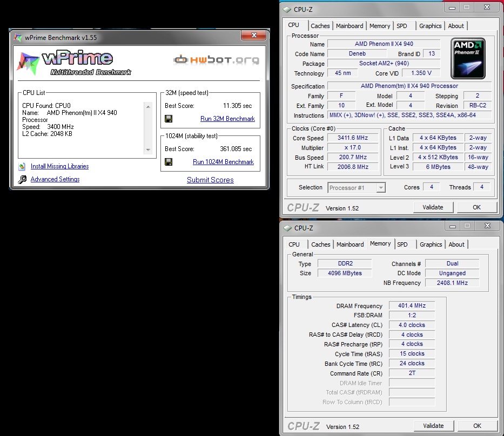The height and width of the screenshot is (436, 504).
Task: Open Install Missing Libraries link
Action: pos(60,166)
